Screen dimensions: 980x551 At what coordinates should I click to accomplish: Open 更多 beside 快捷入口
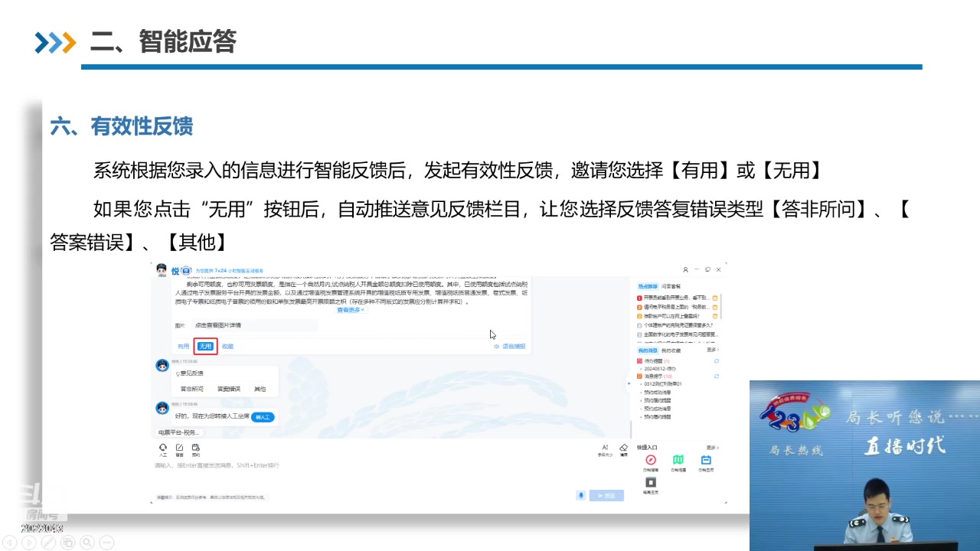713,447
